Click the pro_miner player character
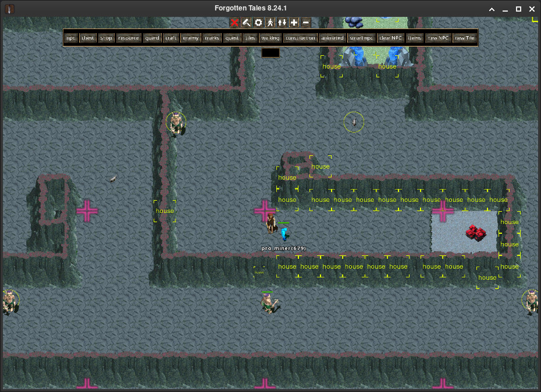 point(284,234)
